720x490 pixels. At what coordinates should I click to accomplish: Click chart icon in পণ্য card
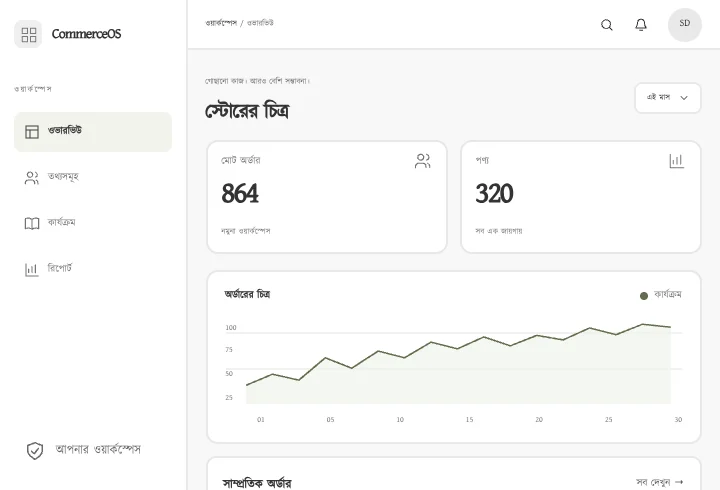pos(676,161)
